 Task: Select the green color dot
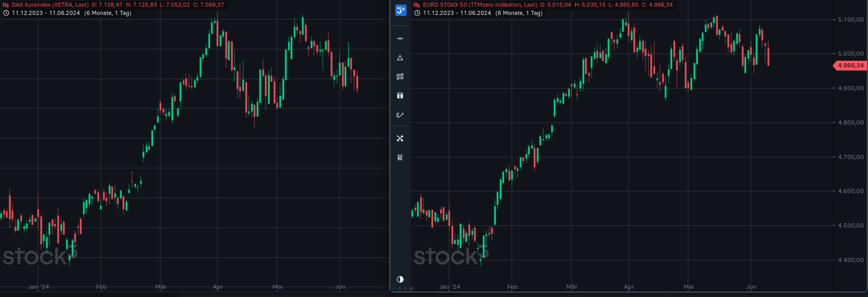point(400,289)
